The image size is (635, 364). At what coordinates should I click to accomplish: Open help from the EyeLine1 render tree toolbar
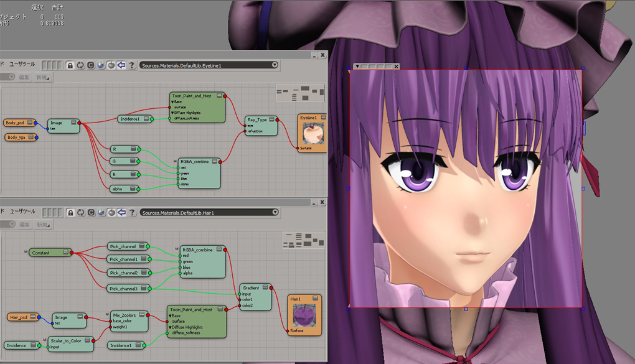131,65
